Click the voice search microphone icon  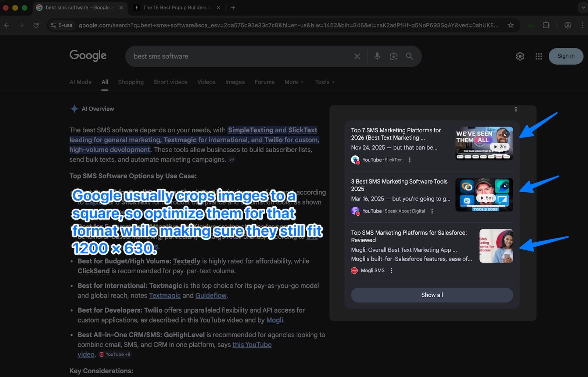(377, 56)
